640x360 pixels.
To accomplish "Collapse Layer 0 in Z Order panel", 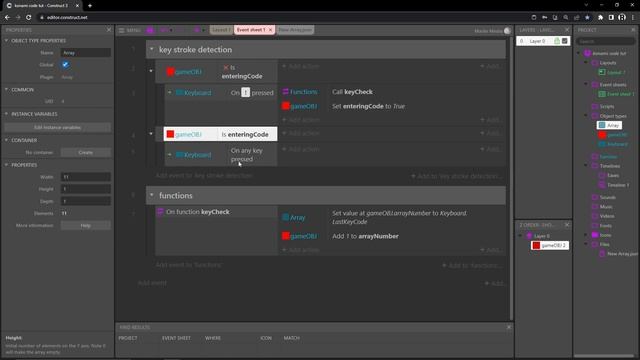I will [x=520, y=236].
